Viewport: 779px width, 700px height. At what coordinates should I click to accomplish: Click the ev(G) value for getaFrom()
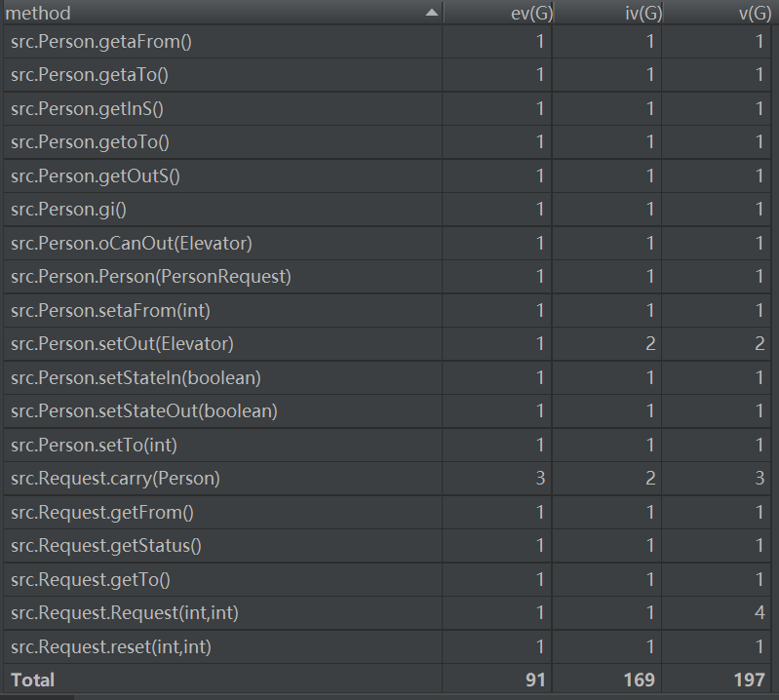[540, 42]
